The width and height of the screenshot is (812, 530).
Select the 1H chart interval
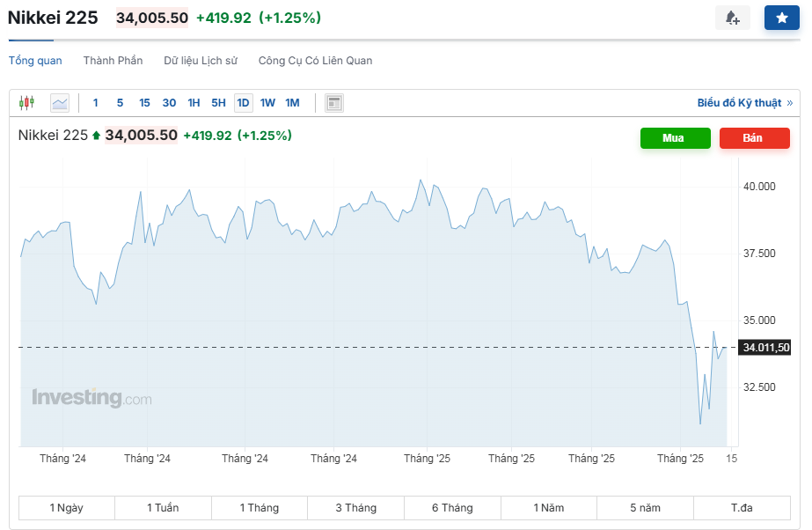(194, 103)
